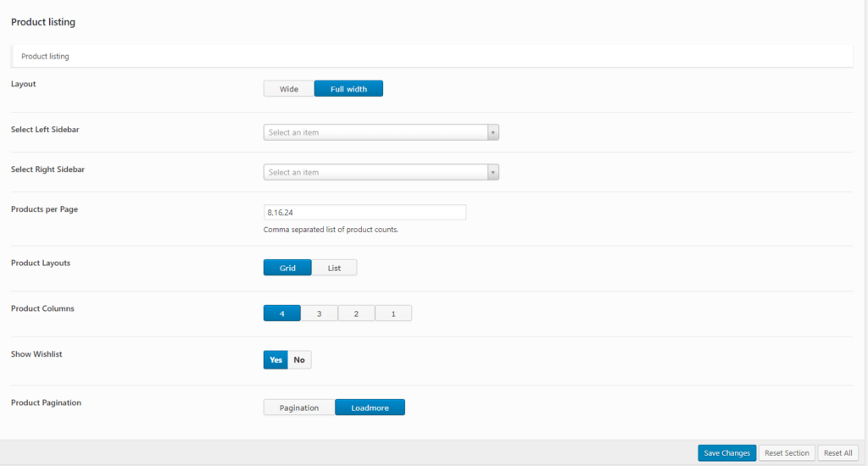The image size is (868, 466).
Task: Click the Layout label
Action: tap(23, 84)
